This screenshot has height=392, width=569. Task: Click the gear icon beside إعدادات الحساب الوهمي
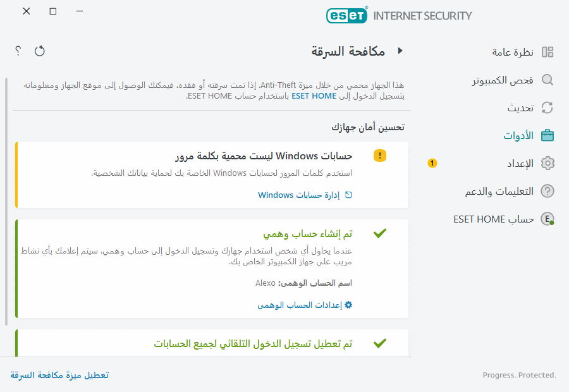[x=348, y=304]
